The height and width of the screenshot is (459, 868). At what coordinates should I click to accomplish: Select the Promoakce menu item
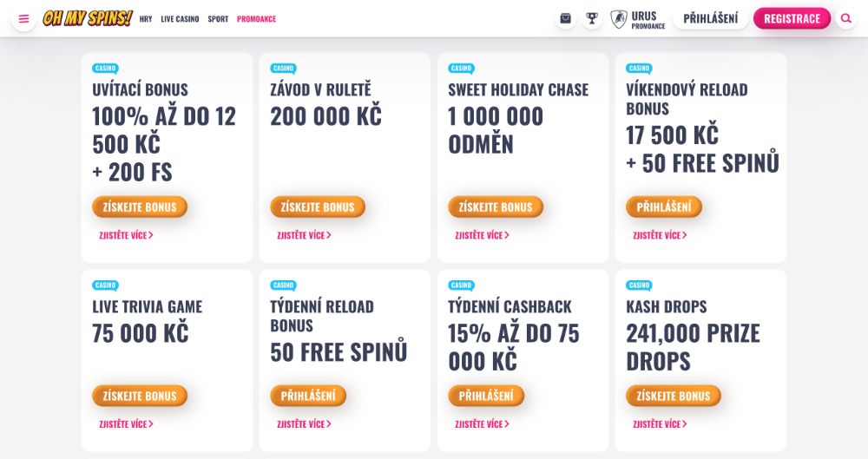point(256,19)
